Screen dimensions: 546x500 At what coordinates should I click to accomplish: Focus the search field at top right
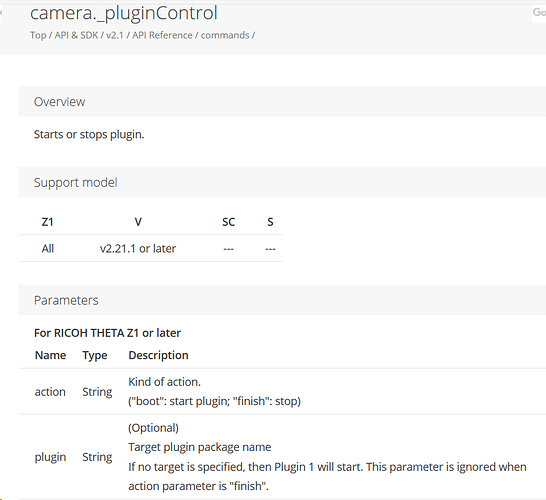[x=538, y=13]
